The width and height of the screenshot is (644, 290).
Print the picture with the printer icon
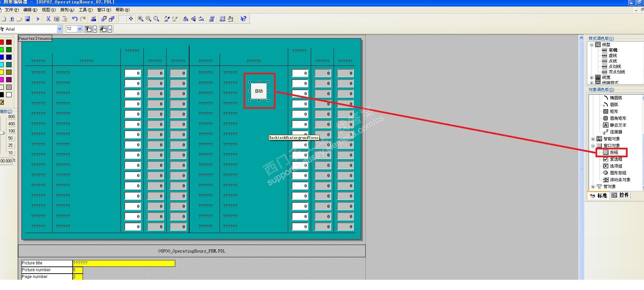(x=93, y=19)
